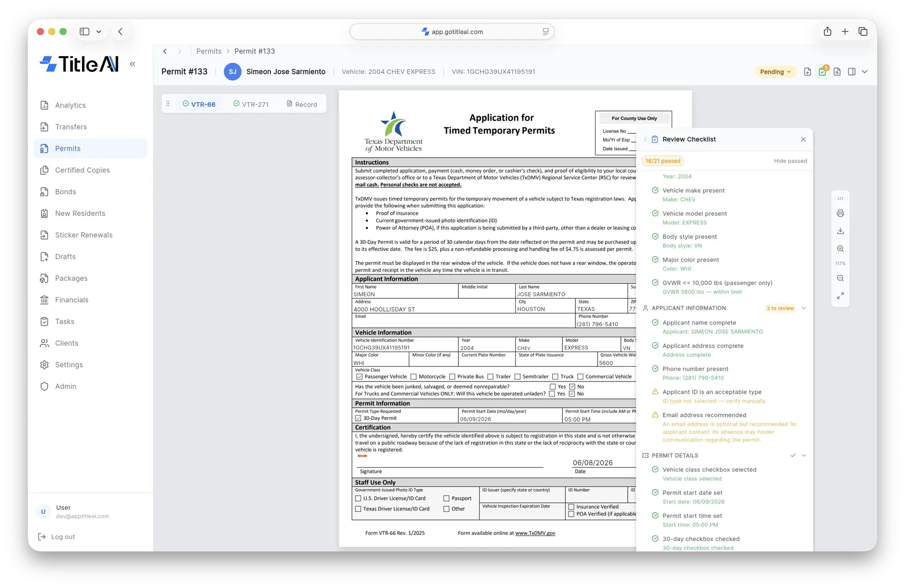
Task: Check the U.S. Driver License/ID Card box
Action: (358, 499)
